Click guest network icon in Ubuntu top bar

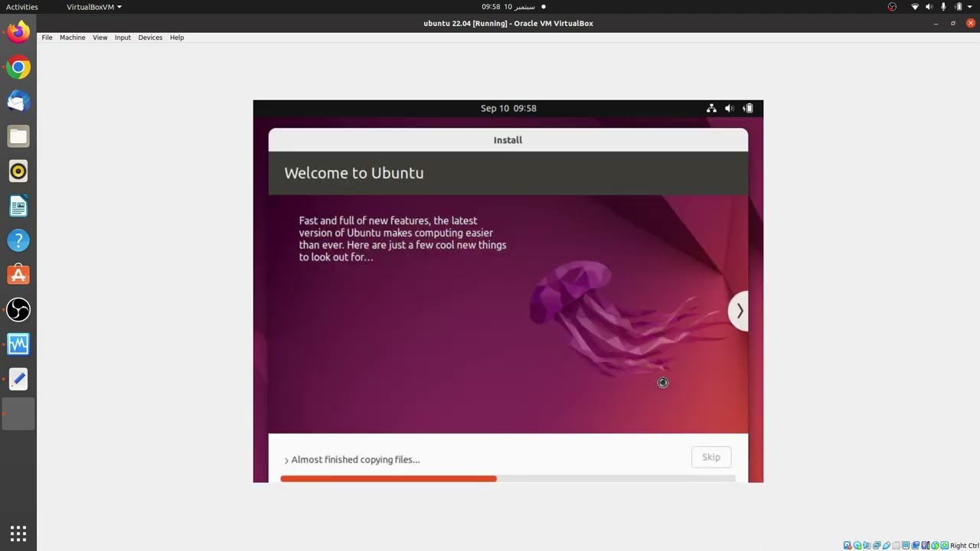pos(711,109)
